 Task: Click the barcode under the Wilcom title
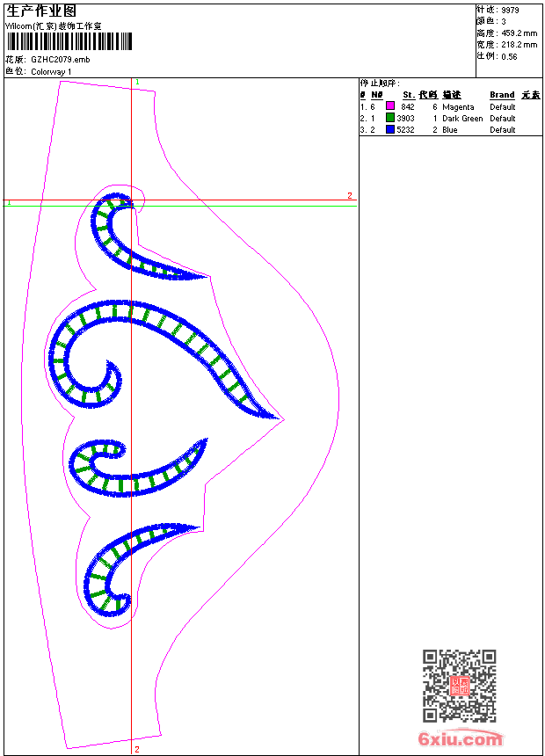(69, 42)
